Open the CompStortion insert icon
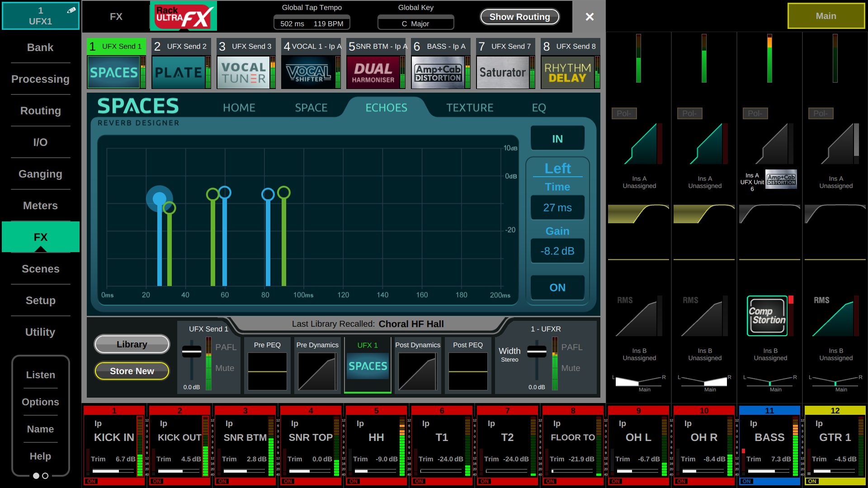 pos(767,316)
